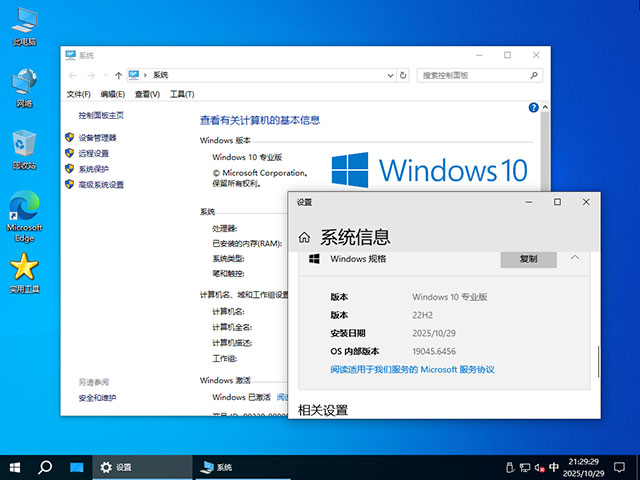Click the Windows 已激活 text
The image size is (640, 480).
pos(241,397)
